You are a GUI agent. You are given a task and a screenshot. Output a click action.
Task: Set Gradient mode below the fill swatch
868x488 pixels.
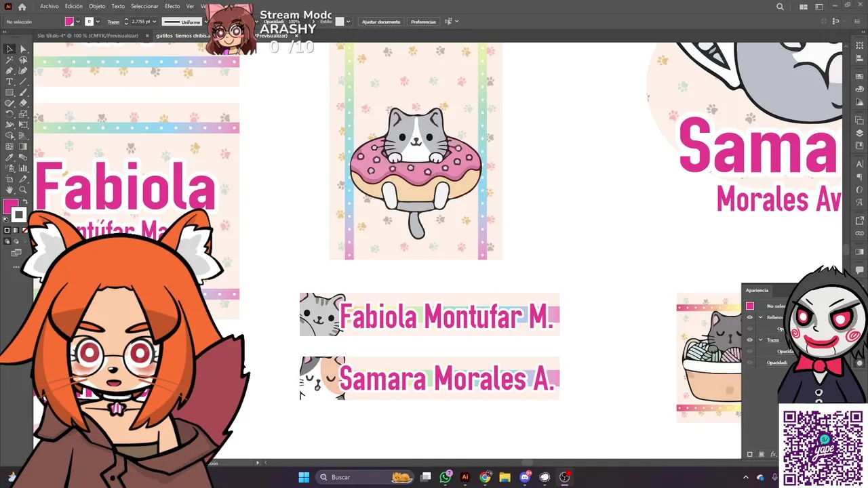(16, 230)
